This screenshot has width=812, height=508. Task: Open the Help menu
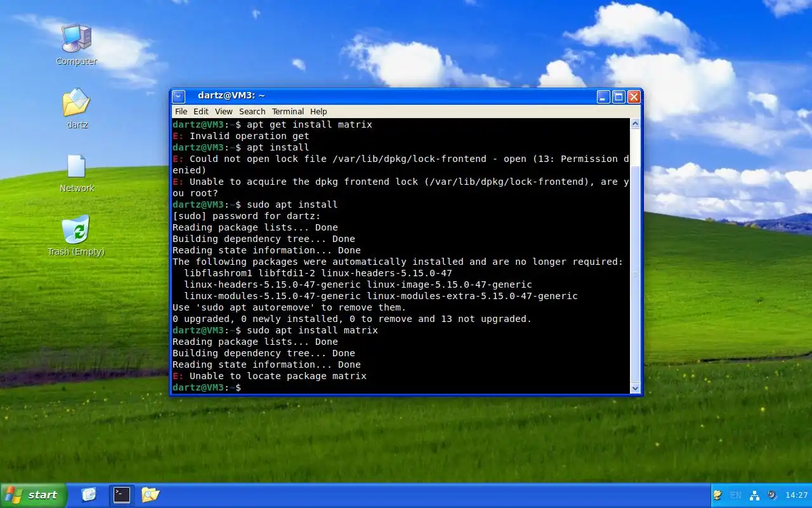pos(318,111)
